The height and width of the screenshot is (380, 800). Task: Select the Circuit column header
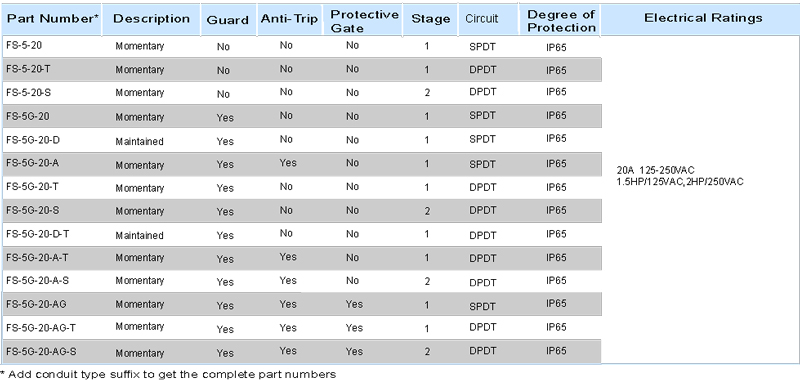point(482,18)
